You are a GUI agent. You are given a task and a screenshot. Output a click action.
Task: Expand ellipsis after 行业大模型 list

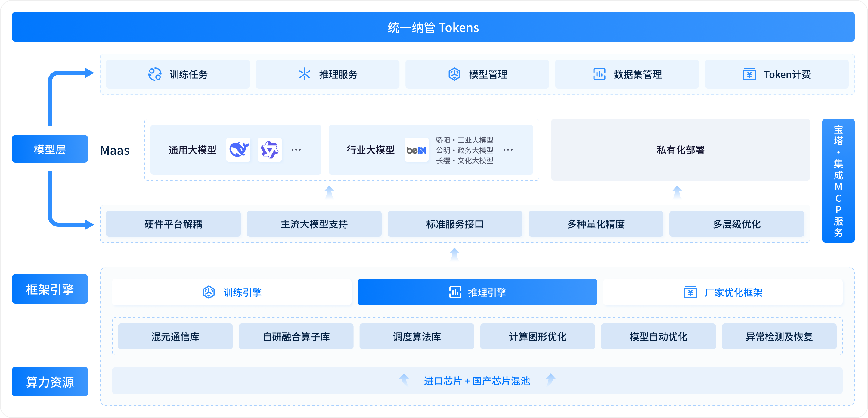point(508,150)
